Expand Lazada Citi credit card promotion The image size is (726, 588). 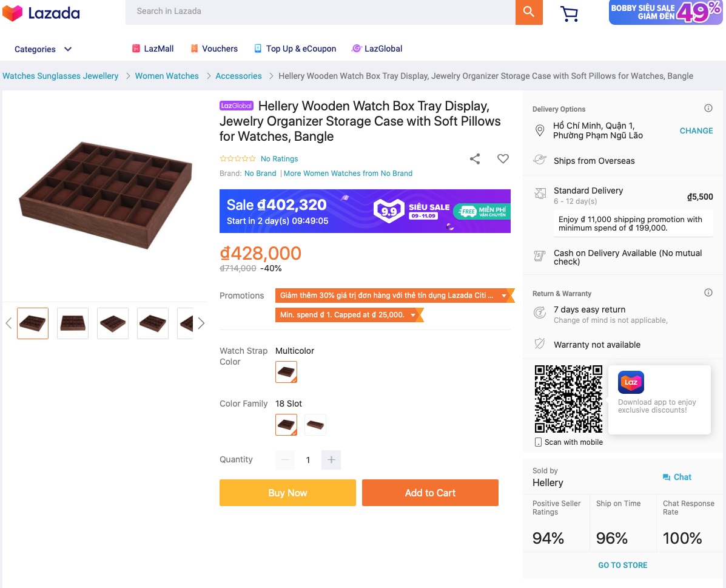click(504, 296)
